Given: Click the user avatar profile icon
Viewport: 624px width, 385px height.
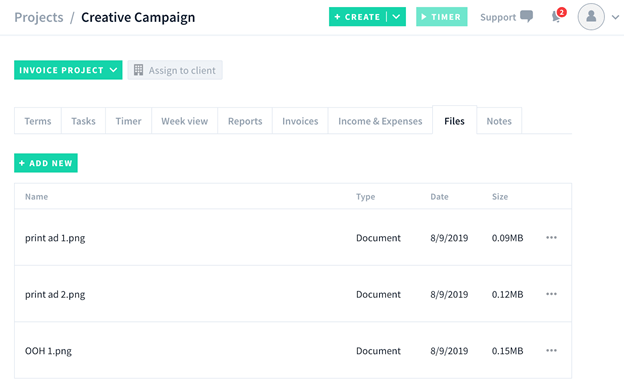Looking at the screenshot, I should tap(591, 17).
